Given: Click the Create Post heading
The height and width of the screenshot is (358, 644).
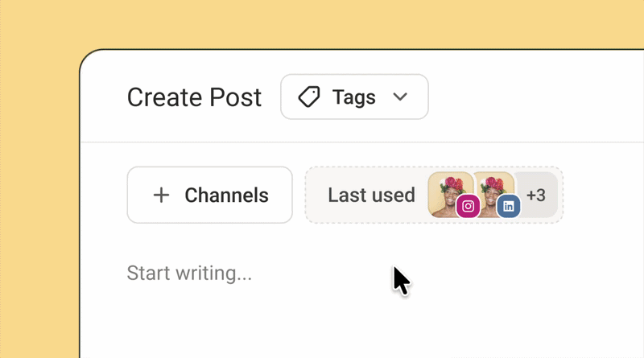Looking at the screenshot, I should (x=194, y=97).
